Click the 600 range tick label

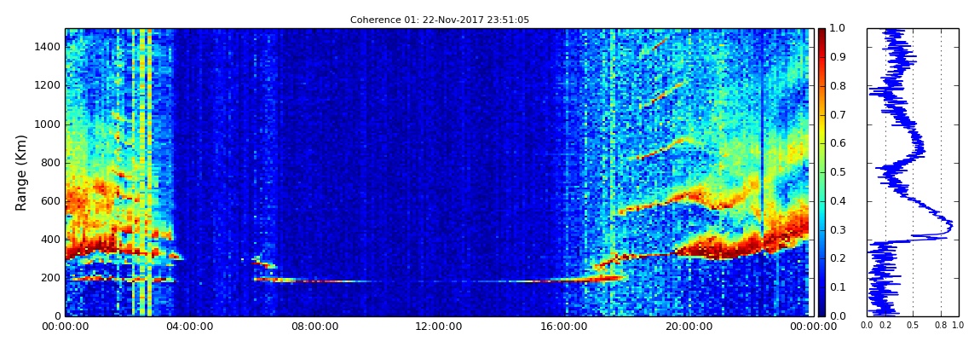(51, 200)
